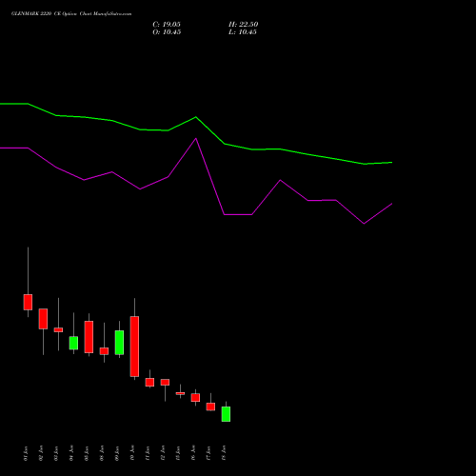Viewport: 476px width, 476px height.
Task: Click the 10 Jan date label
Action: pyautogui.click(x=132, y=453)
